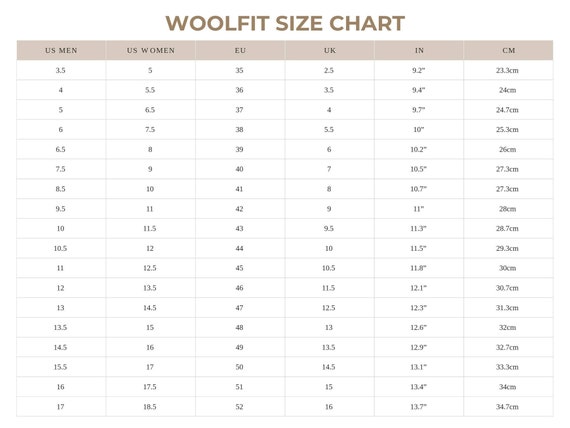Screen dimensions: 570x428
Task: Select the 23.3cm cell
Action: coord(508,70)
